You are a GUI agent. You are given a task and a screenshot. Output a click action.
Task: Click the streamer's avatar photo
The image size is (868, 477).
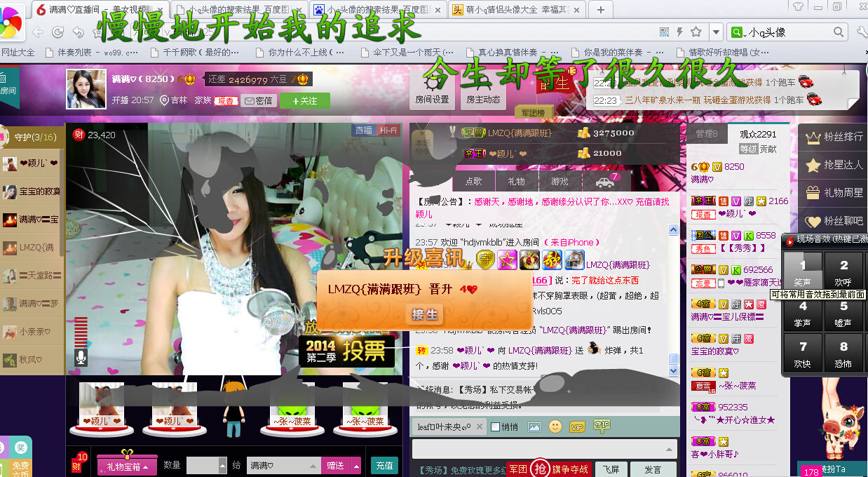(x=86, y=89)
